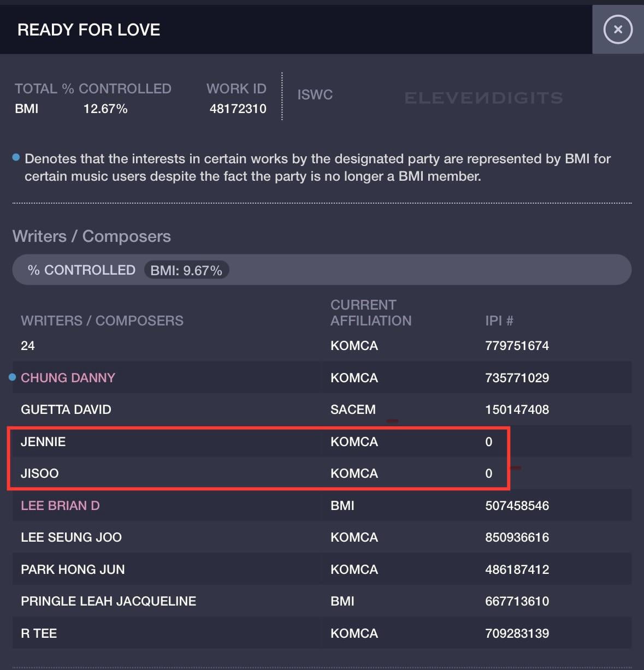The height and width of the screenshot is (670, 644).
Task: Click the blue dot legend indicator
Action: pyautogui.click(x=16, y=157)
